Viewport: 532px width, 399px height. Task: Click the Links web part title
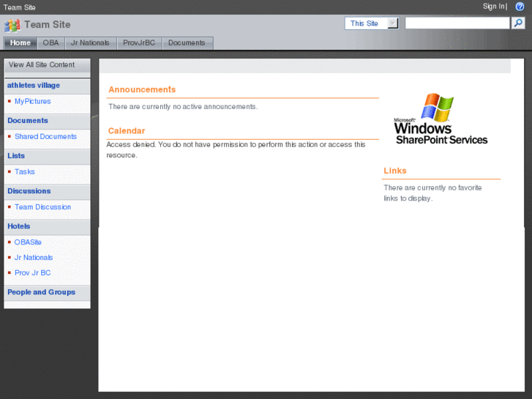click(x=395, y=171)
